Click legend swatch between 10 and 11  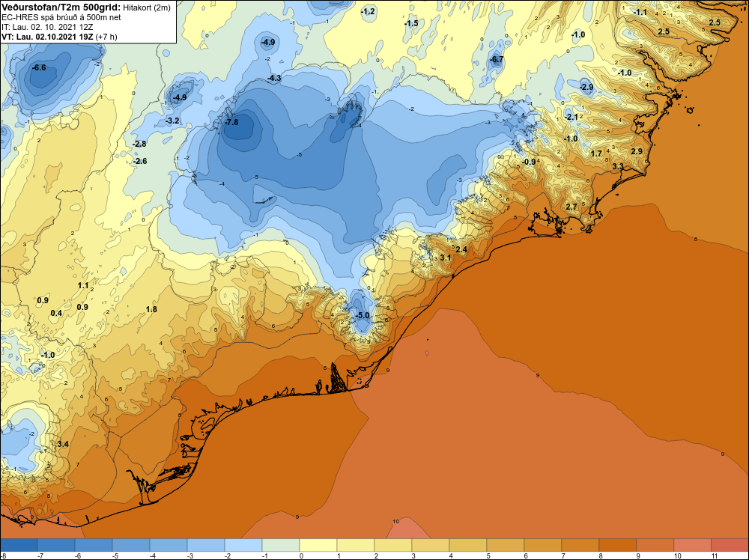[x=693, y=545]
